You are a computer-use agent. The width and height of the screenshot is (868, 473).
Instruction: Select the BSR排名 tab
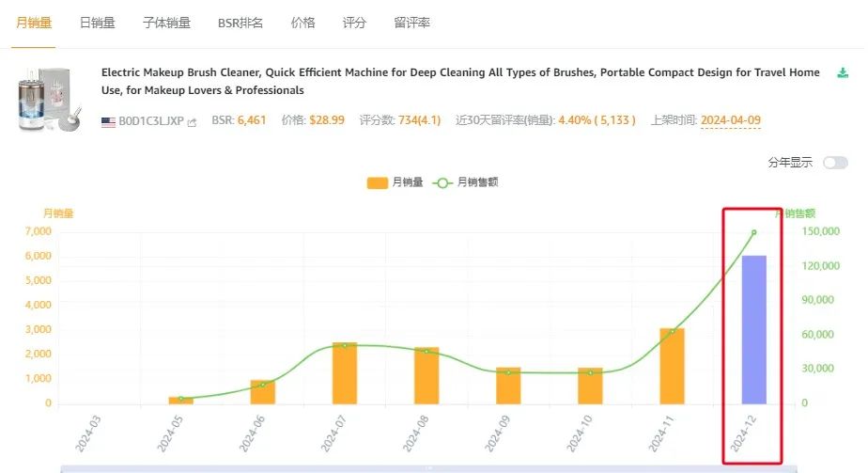coord(240,23)
